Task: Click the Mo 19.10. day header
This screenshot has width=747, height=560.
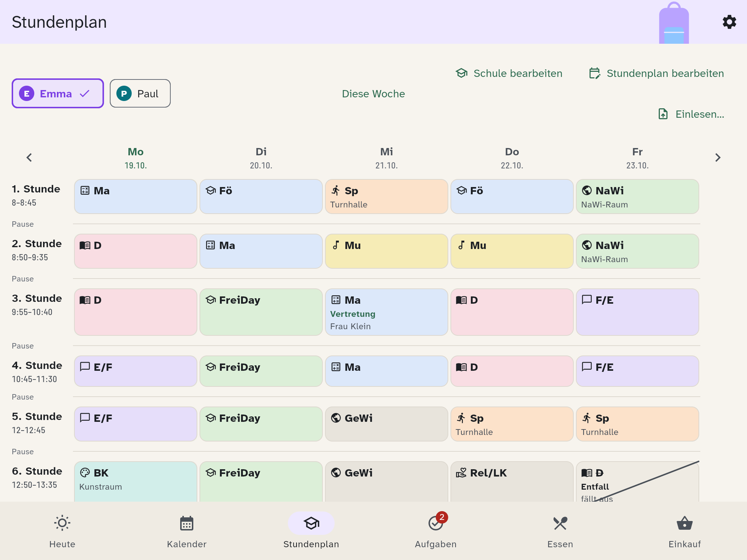Action: [136, 158]
